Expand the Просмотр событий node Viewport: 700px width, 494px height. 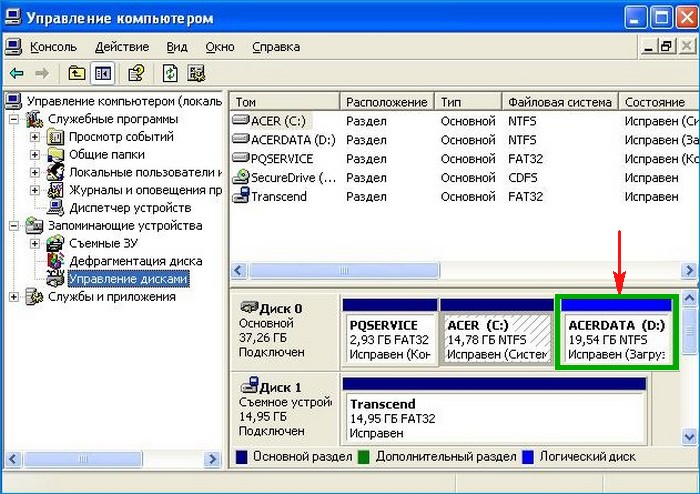tap(35, 137)
